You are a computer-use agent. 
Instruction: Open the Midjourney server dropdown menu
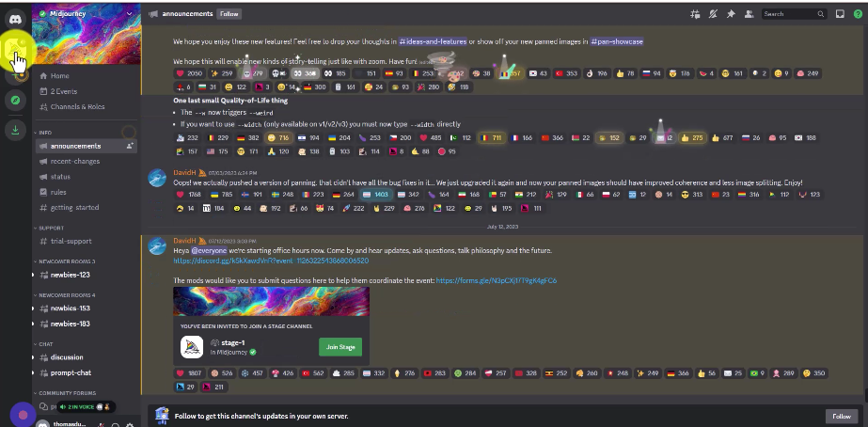pos(129,13)
